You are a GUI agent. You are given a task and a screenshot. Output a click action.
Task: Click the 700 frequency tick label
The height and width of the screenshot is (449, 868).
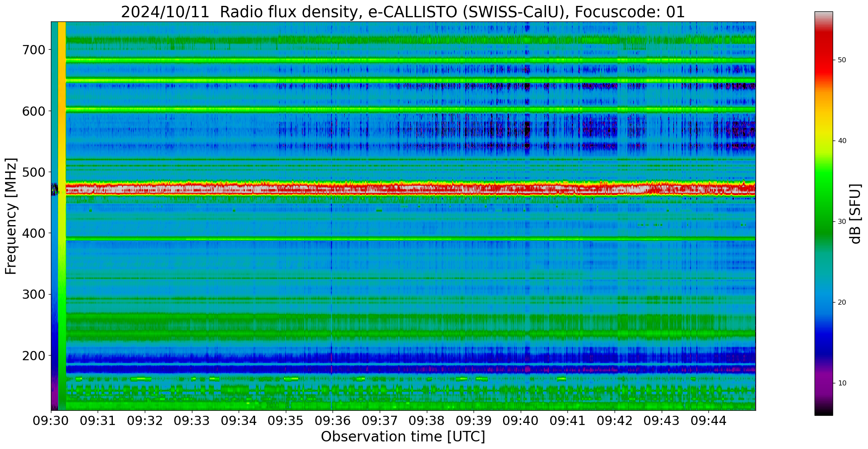click(33, 50)
